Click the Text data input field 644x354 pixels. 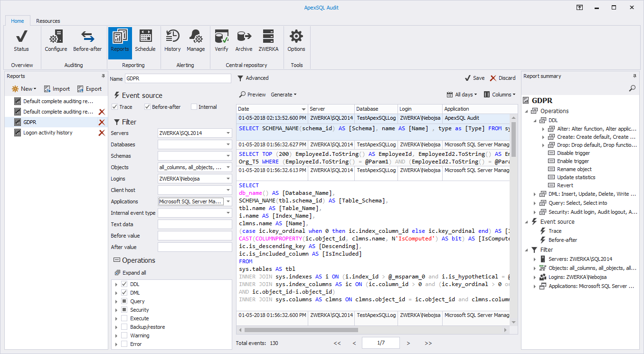(194, 224)
